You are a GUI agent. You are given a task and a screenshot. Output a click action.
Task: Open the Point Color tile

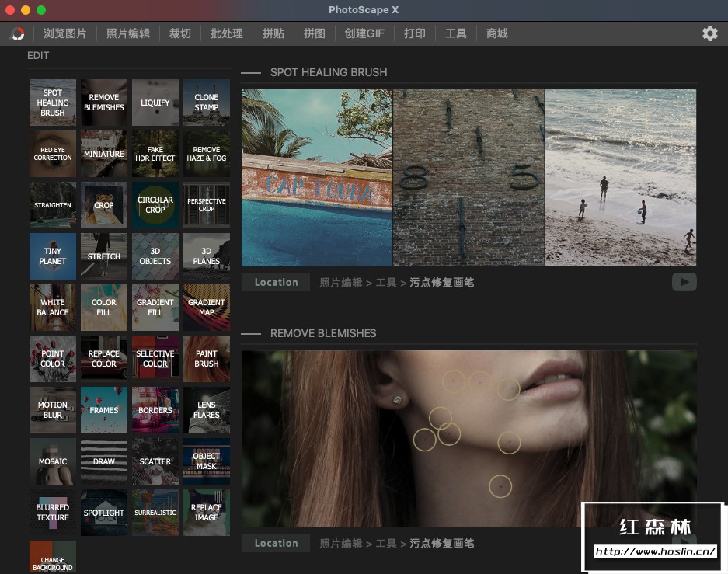coord(53,359)
